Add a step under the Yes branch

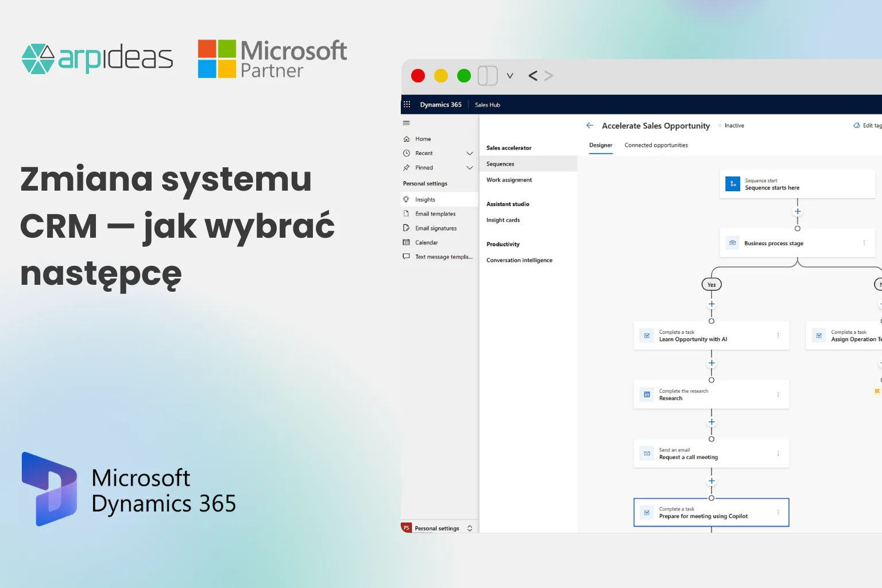(x=711, y=304)
